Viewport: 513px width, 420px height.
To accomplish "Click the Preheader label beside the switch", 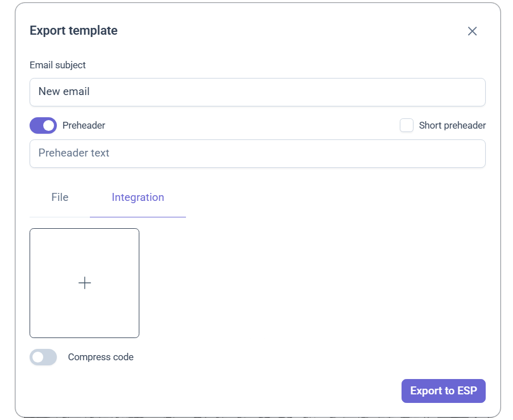I will pyautogui.click(x=84, y=125).
